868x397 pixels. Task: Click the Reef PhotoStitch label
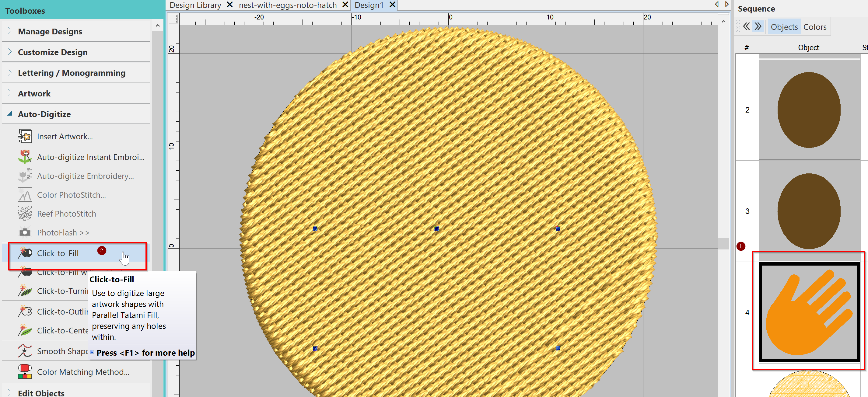coord(66,214)
